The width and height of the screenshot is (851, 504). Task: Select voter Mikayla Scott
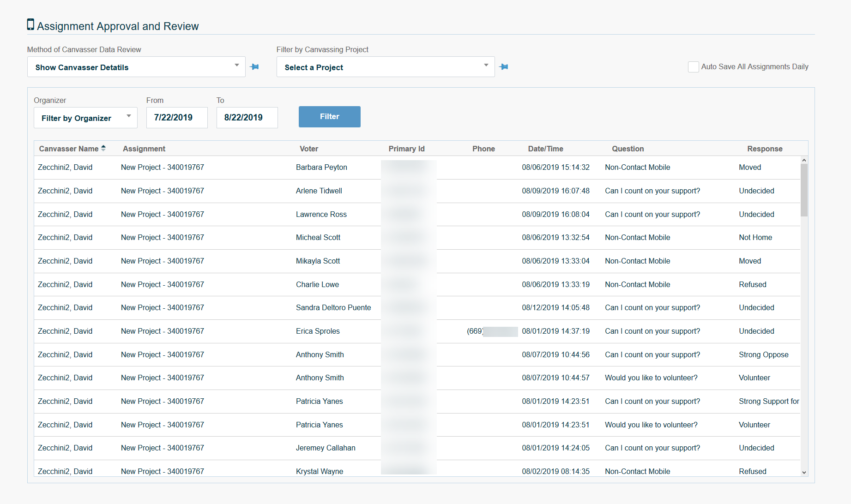(318, 261)
